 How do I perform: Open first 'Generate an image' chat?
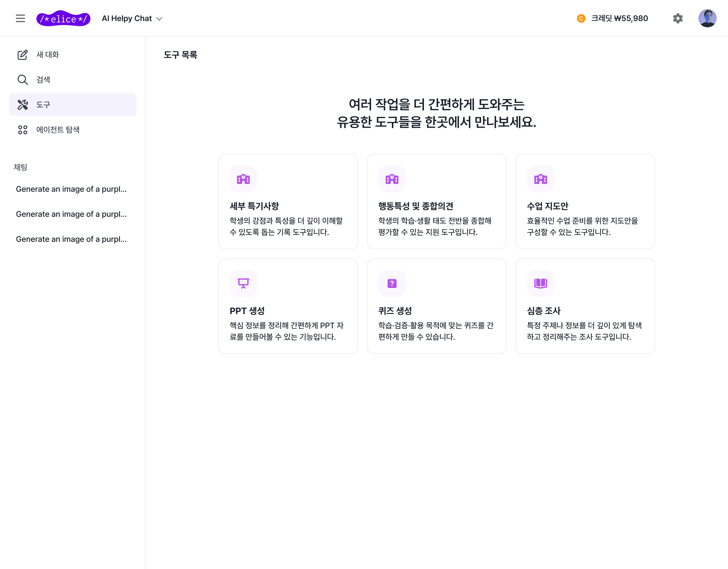click(71, 189)
